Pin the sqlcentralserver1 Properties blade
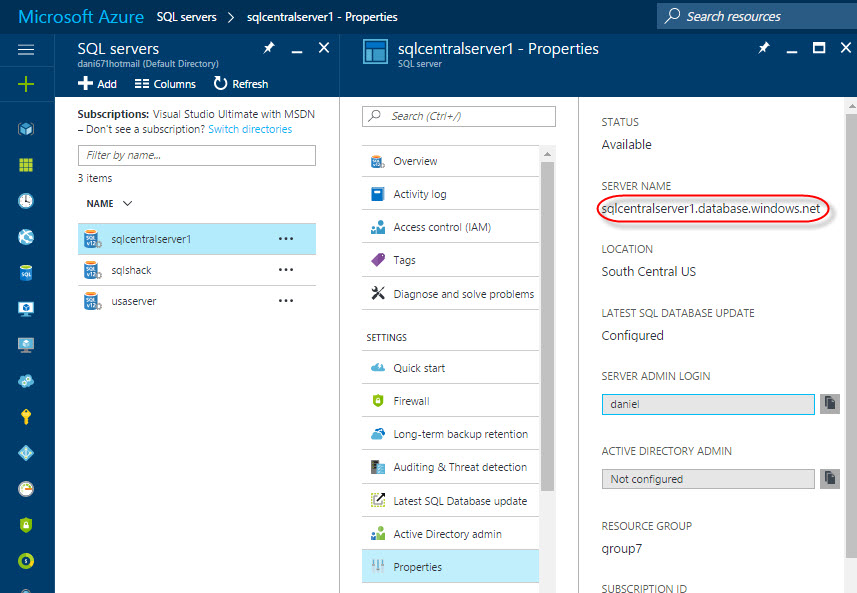This screenshot has height=593, width=857. pyautogui.click(x=764, y=48)
